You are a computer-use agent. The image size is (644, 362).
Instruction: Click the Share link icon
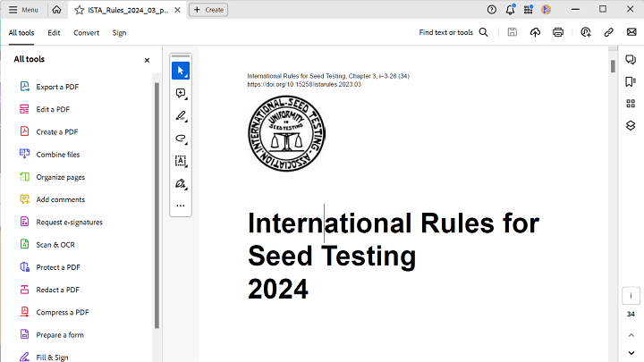point(608,32)
